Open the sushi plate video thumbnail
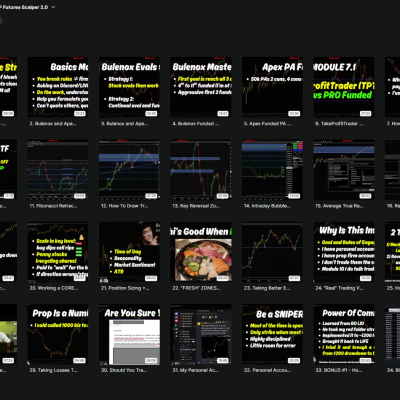 [x=201, y=252]
